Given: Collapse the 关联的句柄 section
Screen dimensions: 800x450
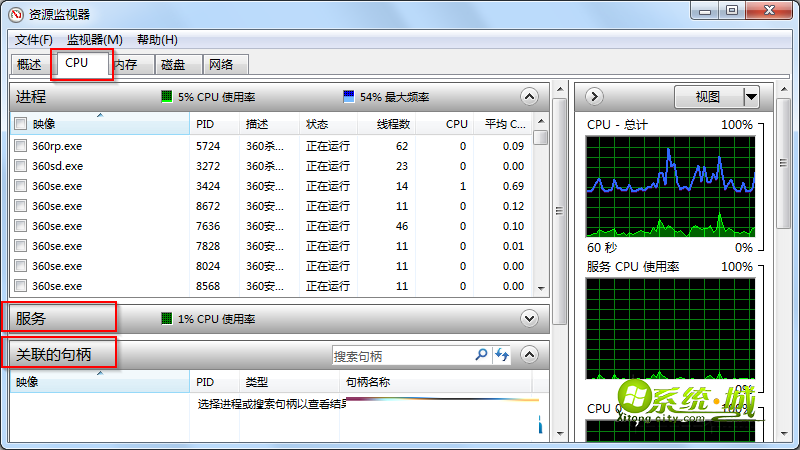Looking at the screenshot, I should 530,354.
